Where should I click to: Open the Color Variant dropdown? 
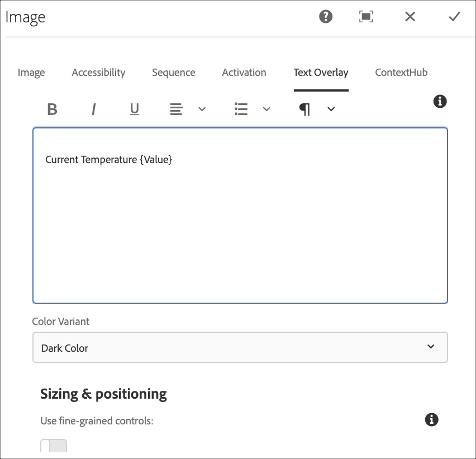[240, 347]
